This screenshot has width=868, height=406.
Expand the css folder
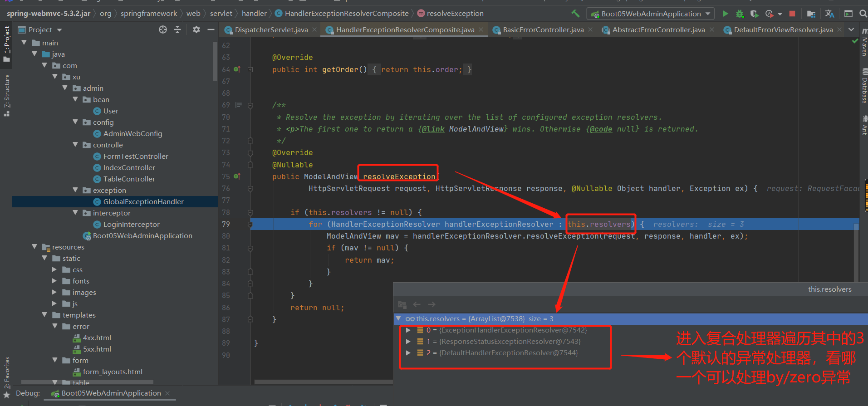pos(54,269)
